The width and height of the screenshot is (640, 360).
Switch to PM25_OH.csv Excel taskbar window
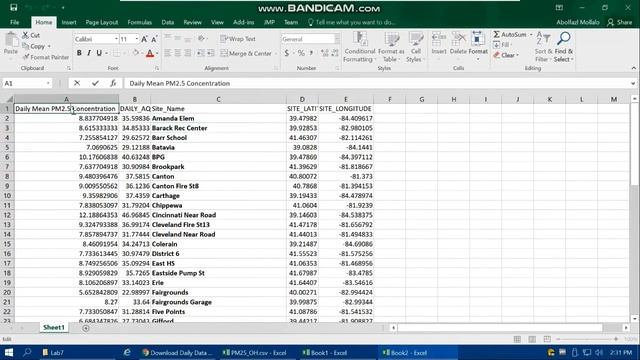(x=255, y=353)
